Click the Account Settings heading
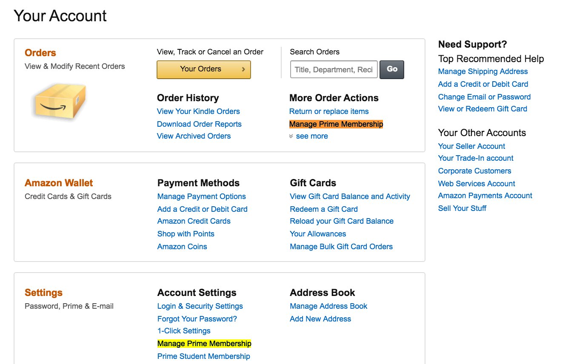588x364 pixels. point(197,293)
